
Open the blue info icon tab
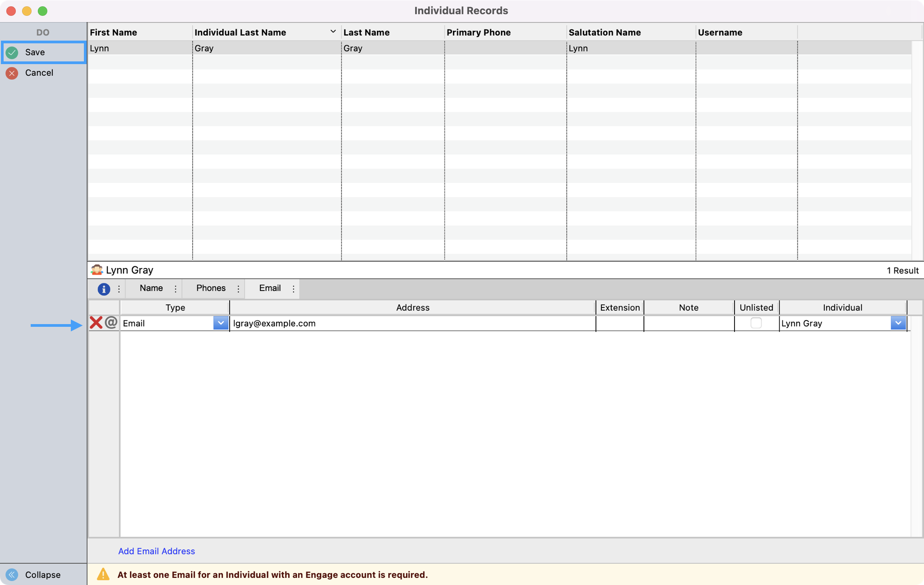(x=104, y=289)
